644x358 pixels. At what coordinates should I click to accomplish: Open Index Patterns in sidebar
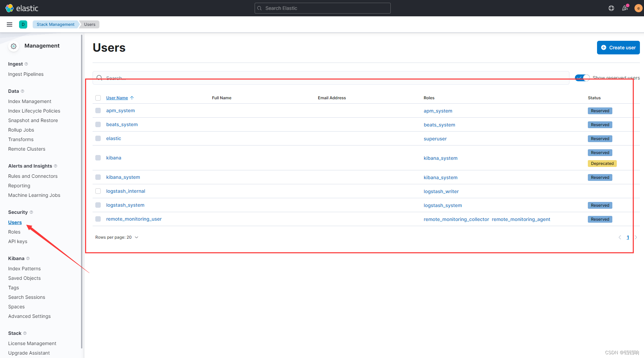coord(25,269)
